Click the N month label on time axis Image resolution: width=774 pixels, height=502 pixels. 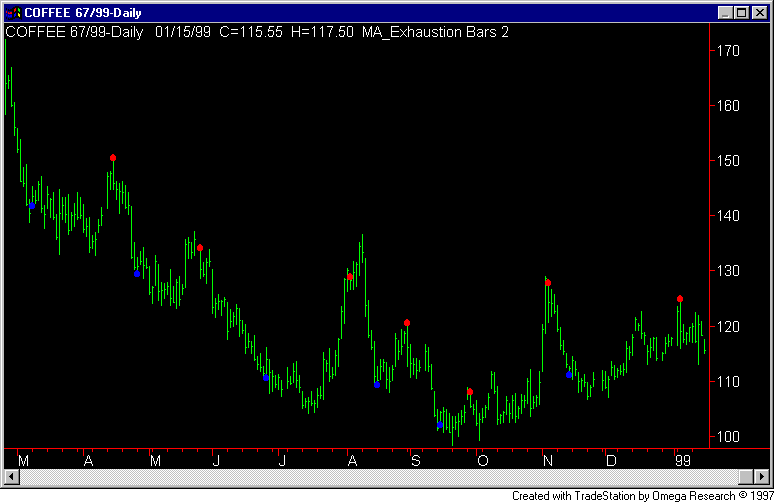coord(548,461)
